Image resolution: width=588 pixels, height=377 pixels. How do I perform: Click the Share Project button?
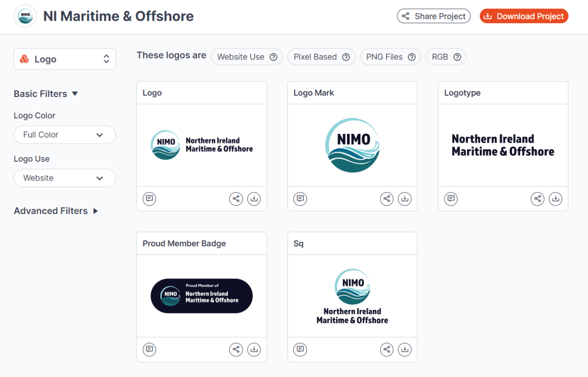pos(434,16)
